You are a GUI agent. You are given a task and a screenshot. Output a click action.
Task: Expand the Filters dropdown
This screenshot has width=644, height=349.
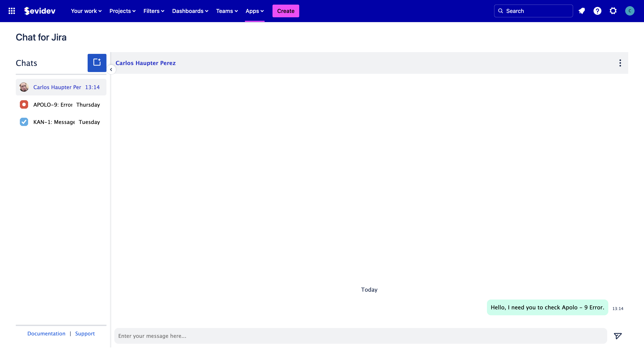tap(154, 11)
